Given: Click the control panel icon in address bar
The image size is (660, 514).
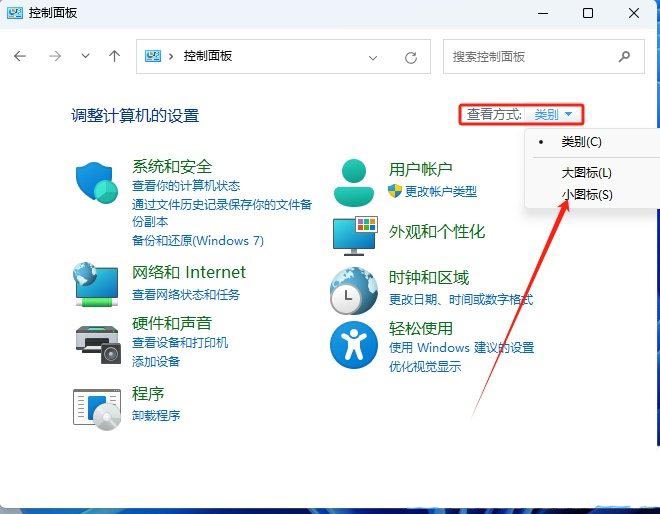Looking at the screenshot, I should click(153, 56).
